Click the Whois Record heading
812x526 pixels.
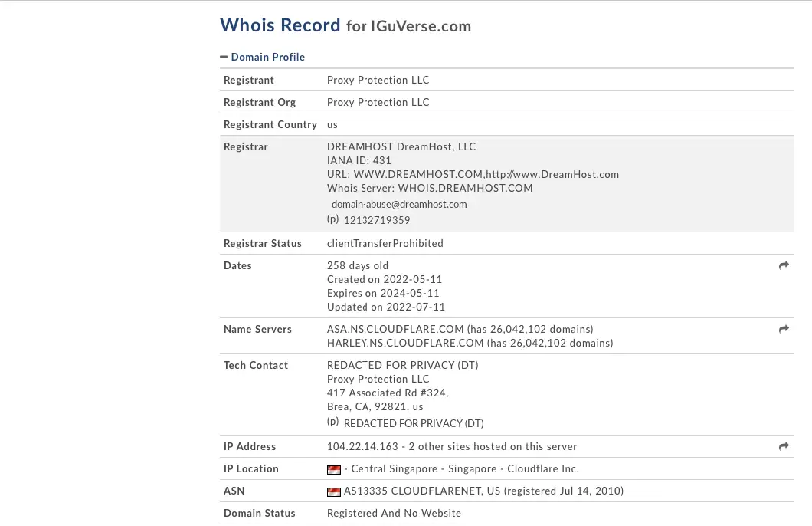tap(280, 25)
